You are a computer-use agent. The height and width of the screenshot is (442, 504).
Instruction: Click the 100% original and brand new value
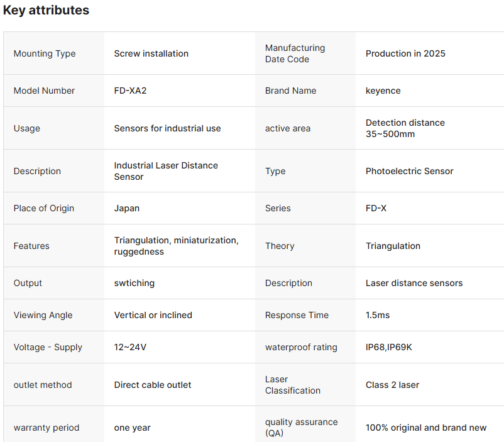tap(425, 428)
